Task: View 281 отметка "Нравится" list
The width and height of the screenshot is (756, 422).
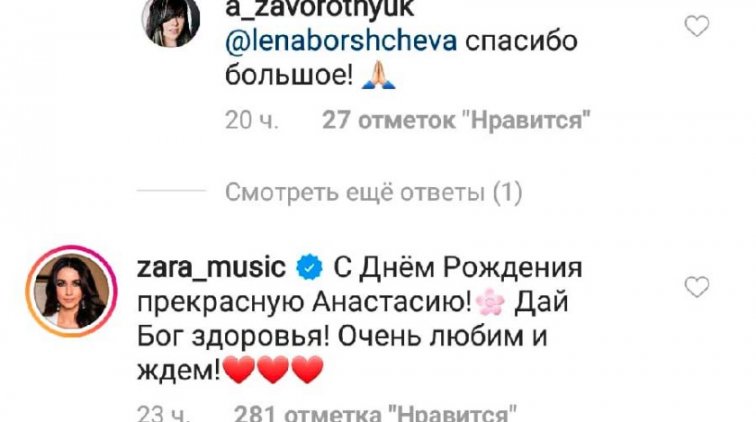Action: (375, 413)
